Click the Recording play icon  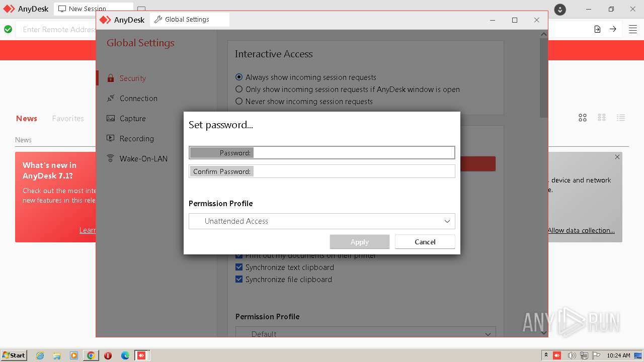pos(111,139)
